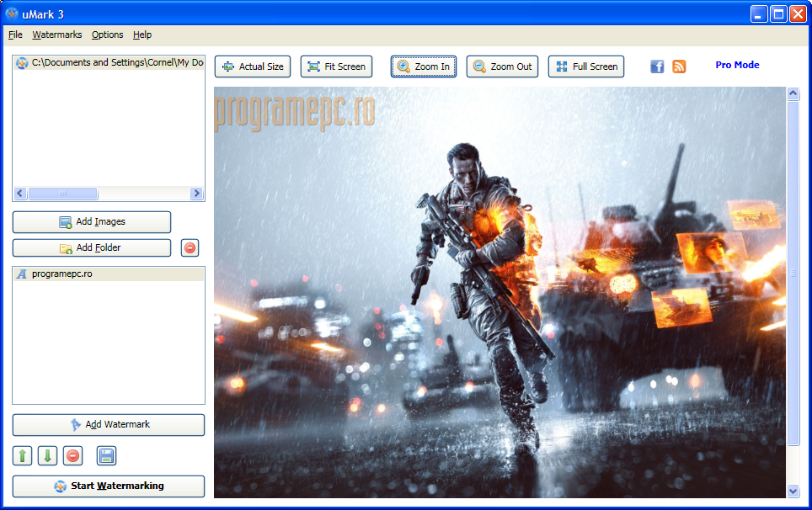812x510 pixels.
Task: Click Add Watermark button
Action: [x=109, y=425]
